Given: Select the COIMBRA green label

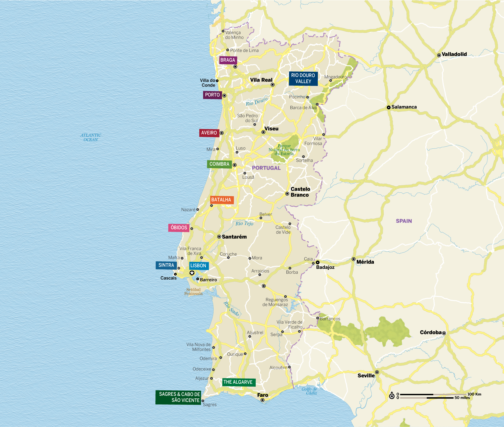Looking at the screenshot, I should click(x=219, y=164).
